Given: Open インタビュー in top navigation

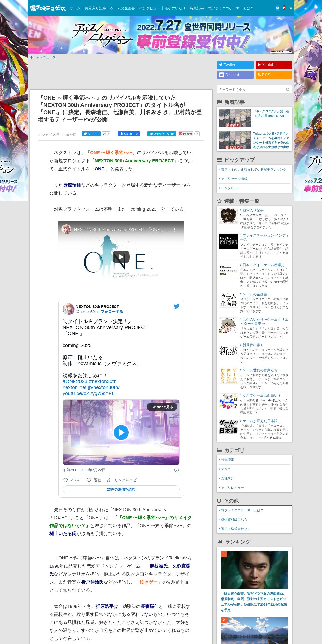Looking at the screenshot, I should click(x=150, y=8).
